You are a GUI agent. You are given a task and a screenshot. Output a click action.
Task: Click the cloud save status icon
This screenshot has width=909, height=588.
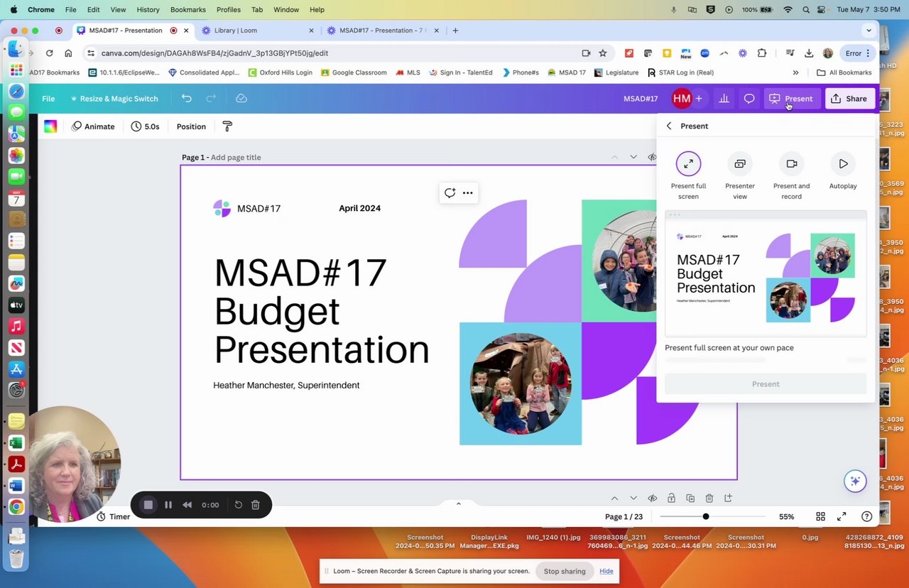coord(241,99)
